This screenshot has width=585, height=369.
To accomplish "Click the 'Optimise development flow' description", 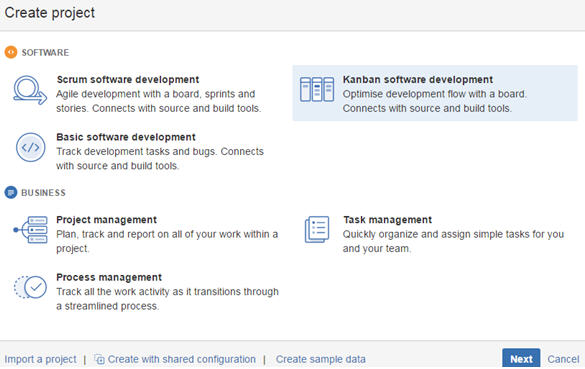I will pos(435,101).
